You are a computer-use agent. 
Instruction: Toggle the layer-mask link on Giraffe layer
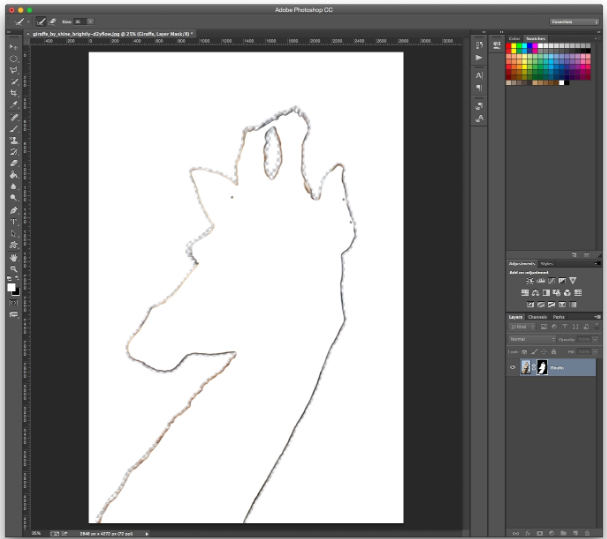(533, 367)
